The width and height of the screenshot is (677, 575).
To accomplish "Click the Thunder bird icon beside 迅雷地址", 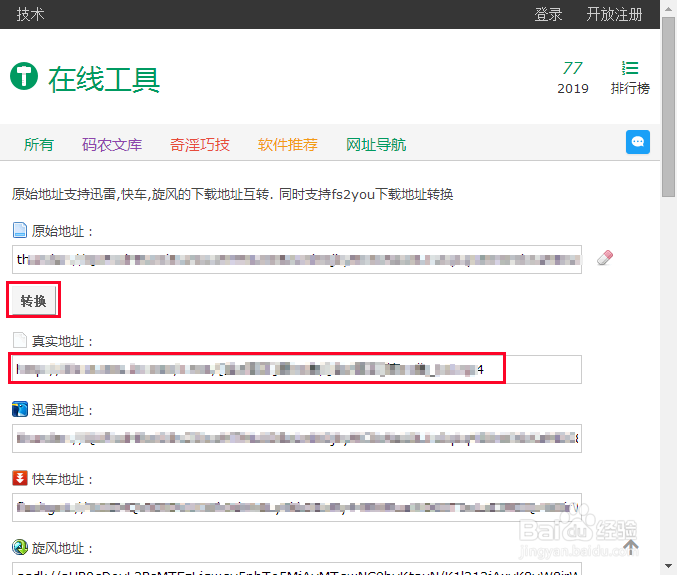I will pos(20,409).
